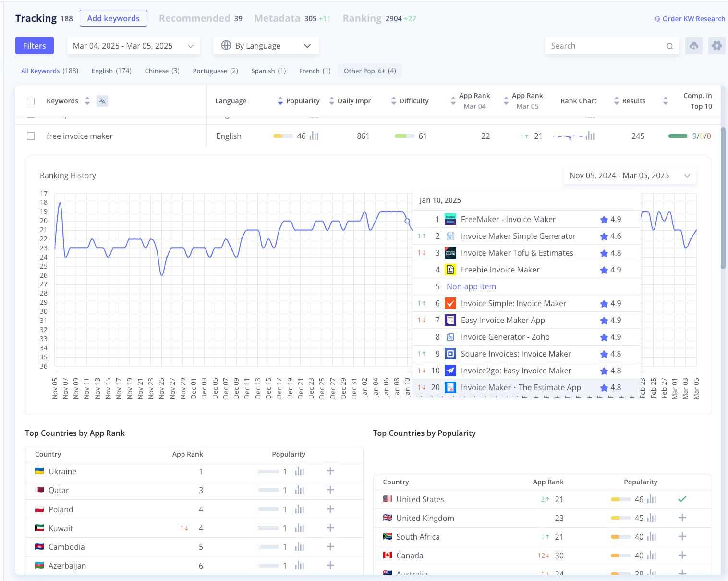The image size is (728, 581).
Task: Select the English (174) language filter
Action: point(111,71)
